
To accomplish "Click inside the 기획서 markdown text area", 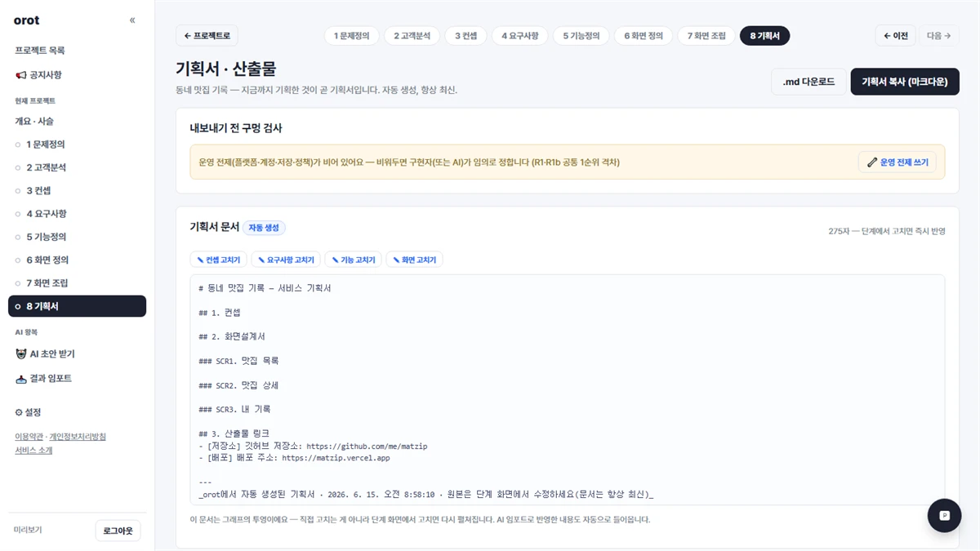I will click(567, 390).
